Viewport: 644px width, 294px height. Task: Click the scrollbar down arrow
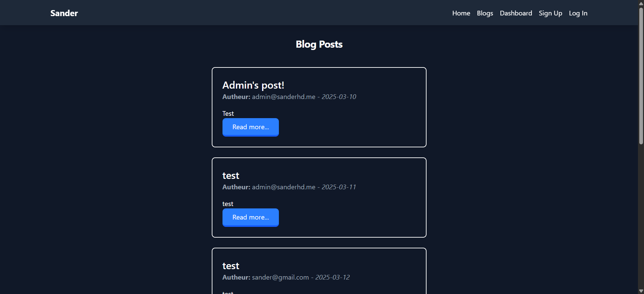click(x=641, y=291)
